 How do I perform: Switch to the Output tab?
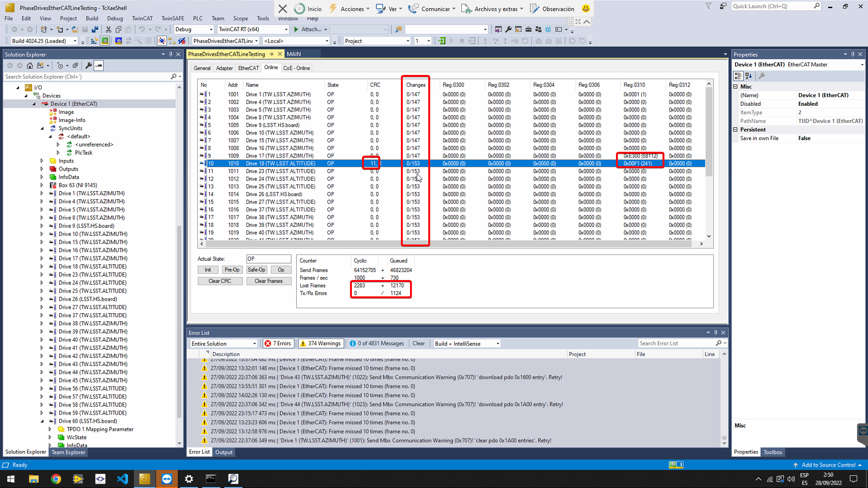pyautogui.click(x=223, y=452)
